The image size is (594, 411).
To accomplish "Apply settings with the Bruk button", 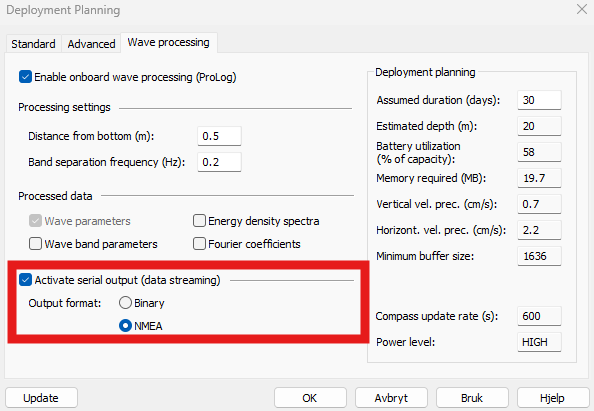I will point(472,398).
